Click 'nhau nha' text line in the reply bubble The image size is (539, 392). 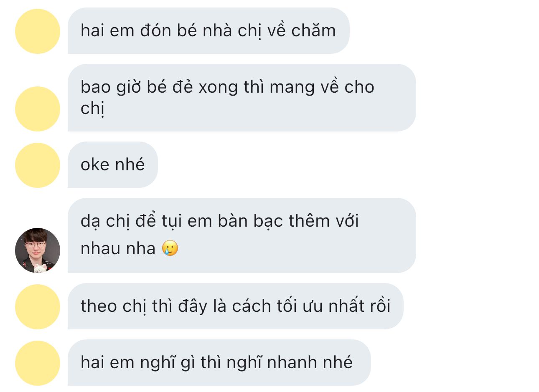pyautogui.click(x=118, y=248)
